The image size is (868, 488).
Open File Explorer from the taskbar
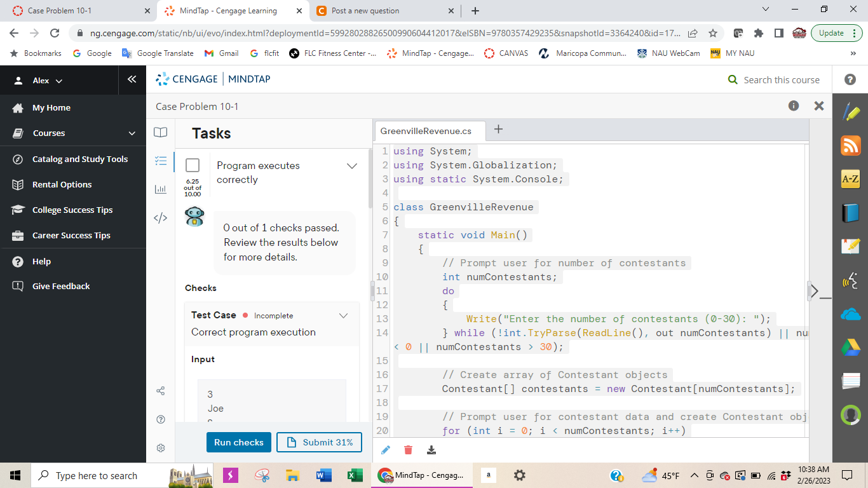292,475
